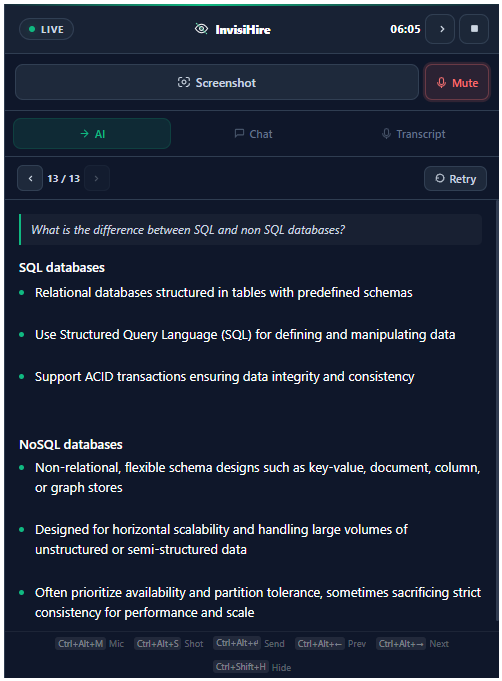Click the availability and partition tolerance bullet
The image size is (502, 681).
[258, 602]
